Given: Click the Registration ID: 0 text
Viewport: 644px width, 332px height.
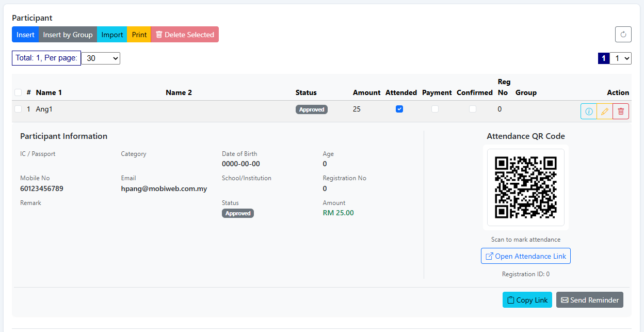Looking at the screenshot, I should point(526,274).
